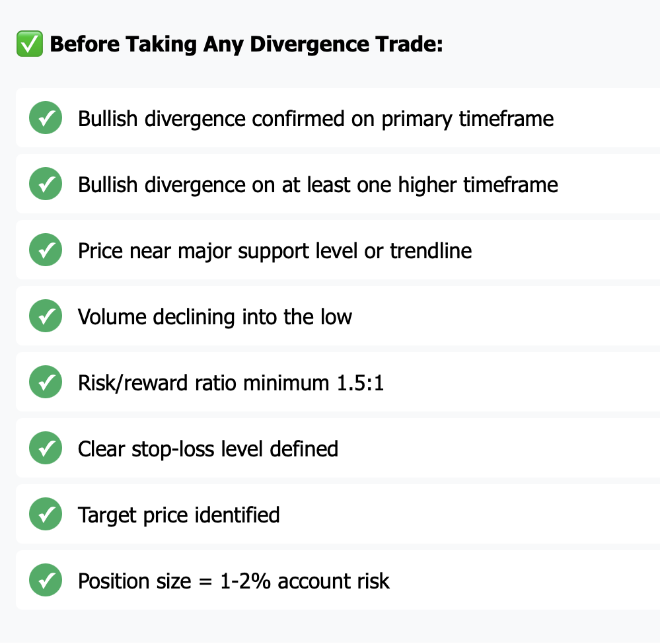
Task: Click the green checkbox emoji beside the heading
Action: (x=30, y=44)
